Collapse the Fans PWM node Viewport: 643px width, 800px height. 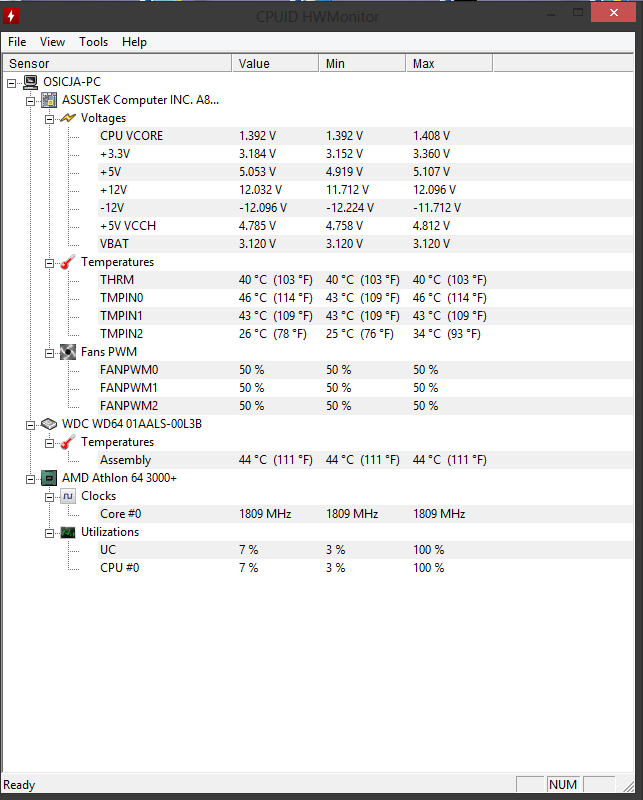click(48, 352)
